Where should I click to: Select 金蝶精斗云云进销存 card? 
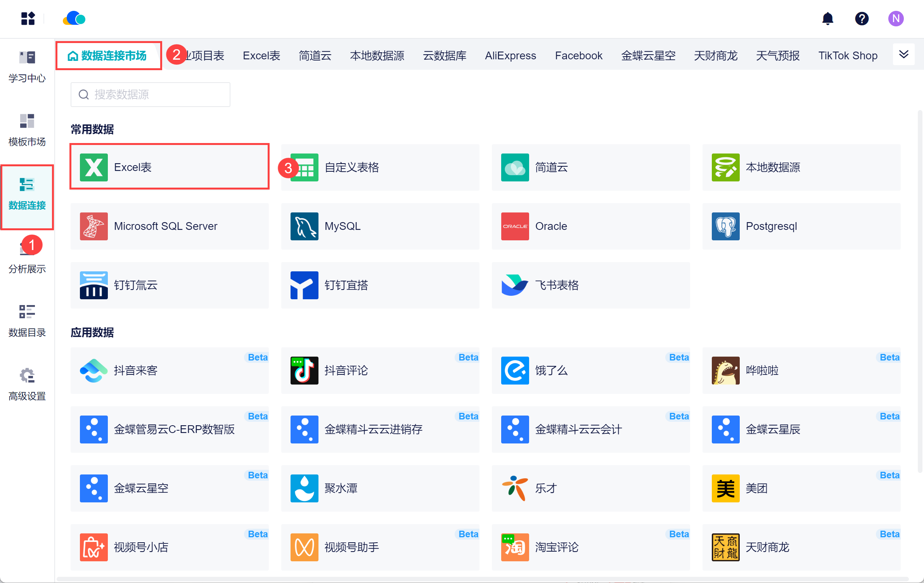pos(380,429)
